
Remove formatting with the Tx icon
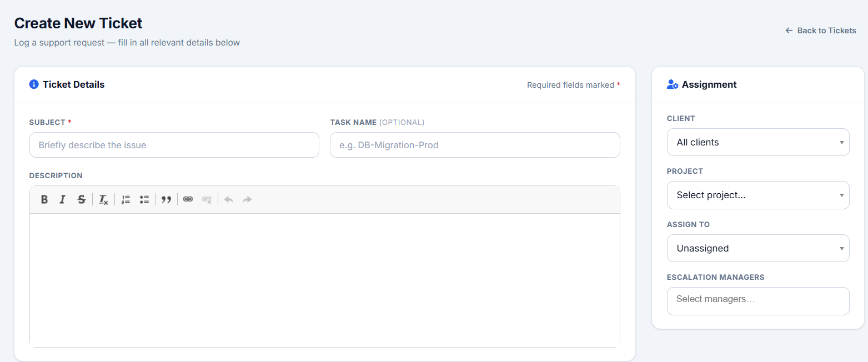(x=103, y=199)
